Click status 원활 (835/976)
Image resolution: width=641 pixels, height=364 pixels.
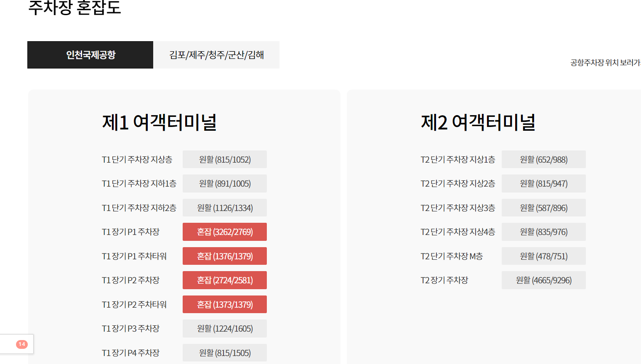coord(544,232)
